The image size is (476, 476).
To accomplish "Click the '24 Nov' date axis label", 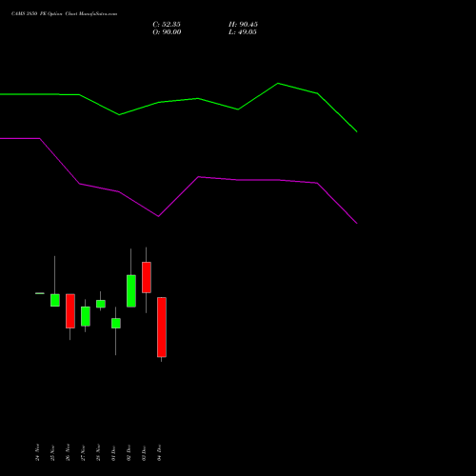I will [x=37, y=452].
